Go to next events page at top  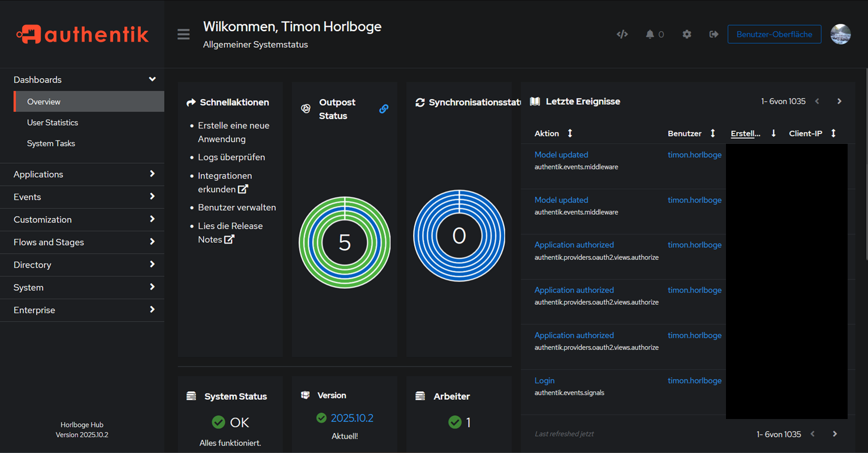[x=839, y=101]
